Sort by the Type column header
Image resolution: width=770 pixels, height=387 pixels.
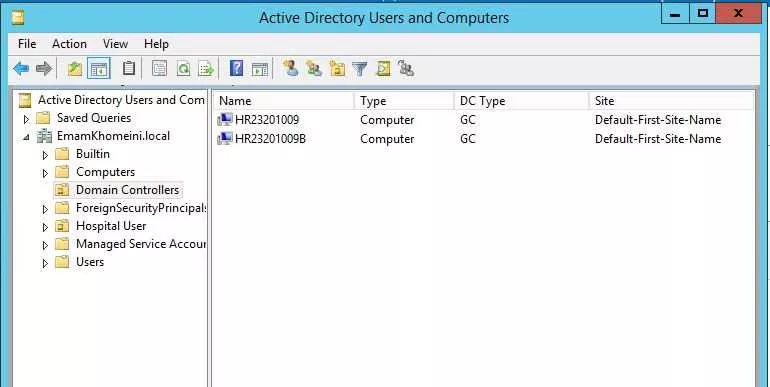point(405,101)
